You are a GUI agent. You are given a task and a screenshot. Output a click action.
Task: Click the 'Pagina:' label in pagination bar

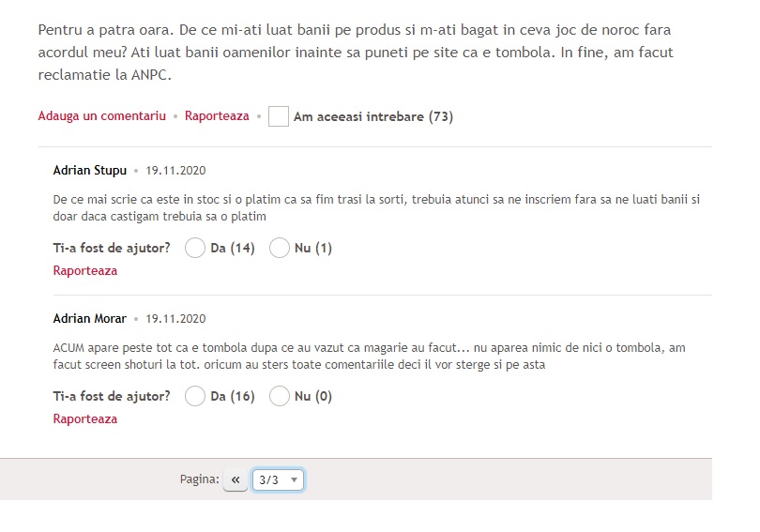199,479
